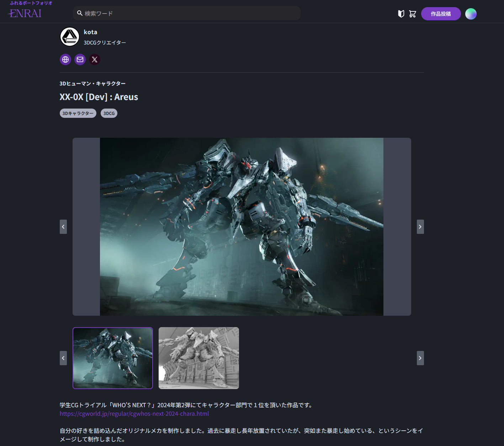Open the ENRAI logo home link
Image resolution: width=504 pixels, height=446 pixels.
point(25,13)
